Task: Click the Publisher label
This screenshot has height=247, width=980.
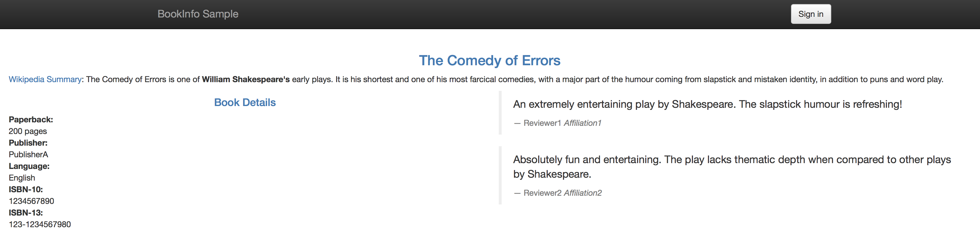Action: click(x=28, y=143)
